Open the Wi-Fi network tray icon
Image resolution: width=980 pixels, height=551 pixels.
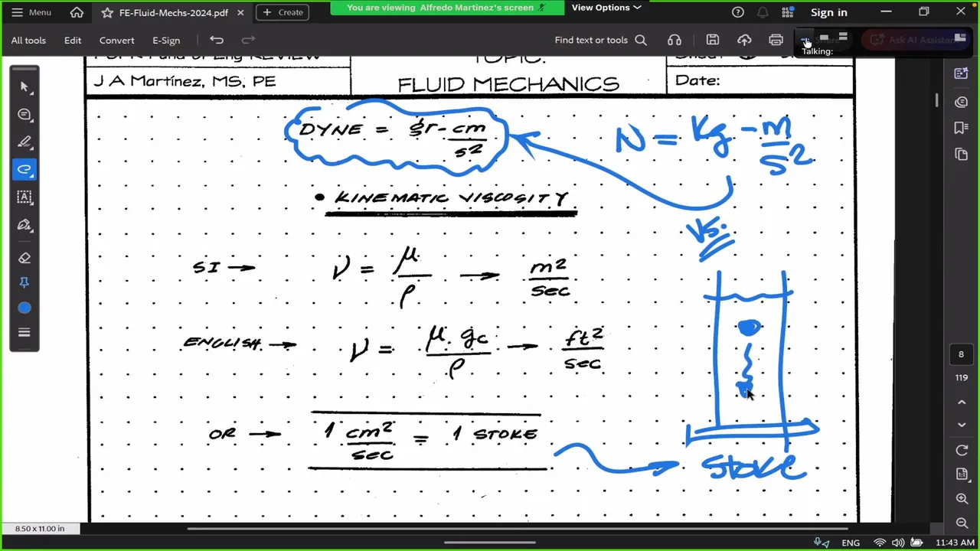[x=880, y=543]
